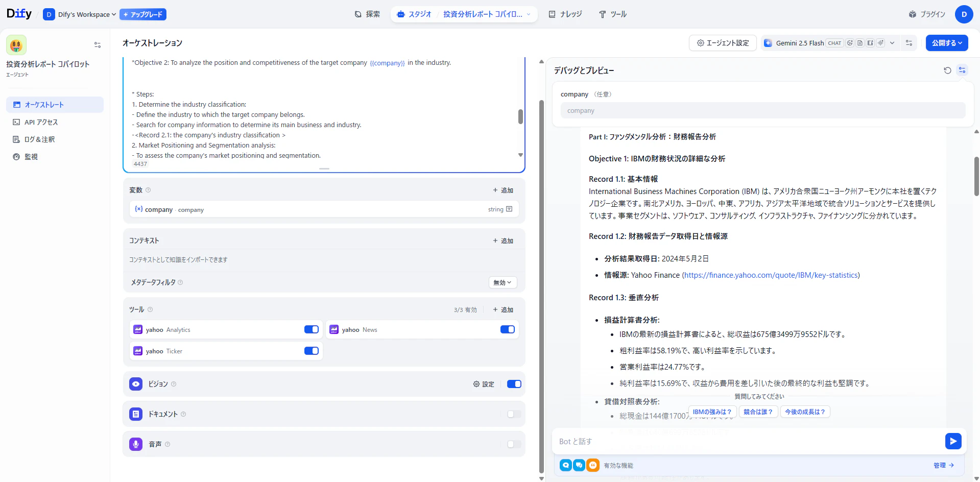This screenshot has width=980, height=482.
Task: Select オーケストレート in sidebar
Action: coord(55,105)
